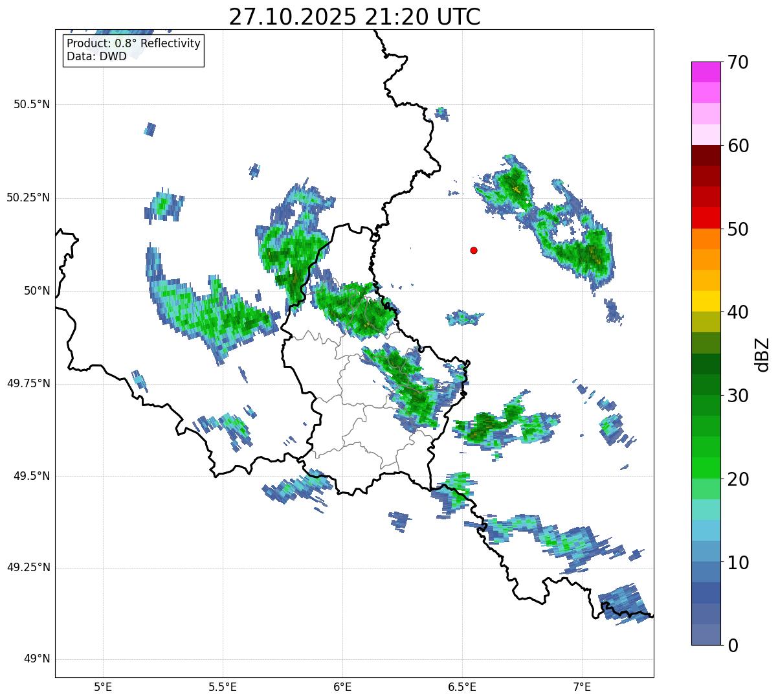
Task: Click the 5°E longitude axis label
Action: pyautogui.click(x=103, y=686)
